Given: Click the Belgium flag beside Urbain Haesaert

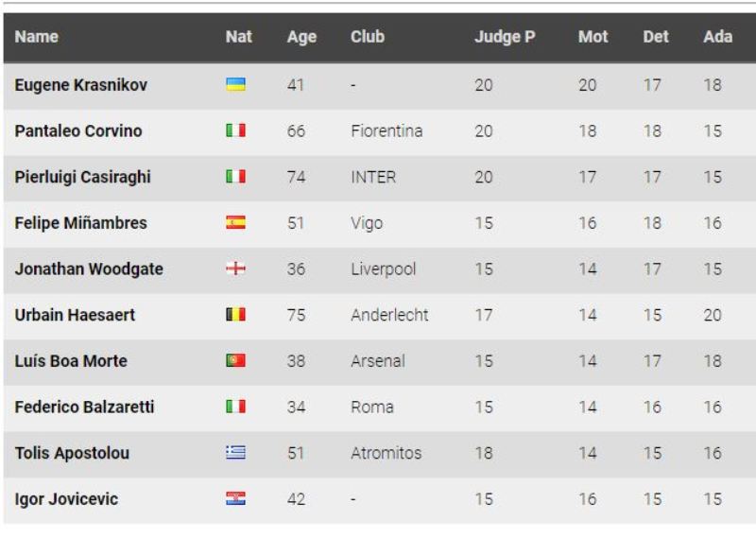Looking at the screenshot, I should tap(236, 315).
